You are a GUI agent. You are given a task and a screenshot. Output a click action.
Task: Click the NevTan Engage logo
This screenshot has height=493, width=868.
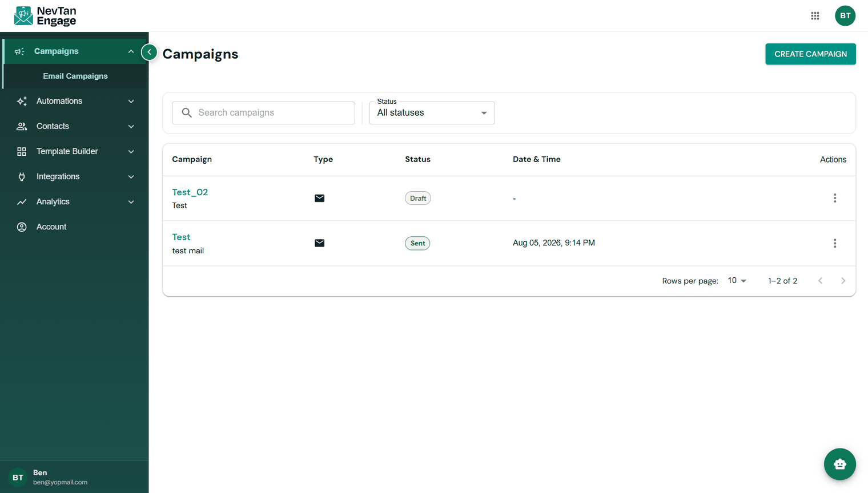coord(45,16)
